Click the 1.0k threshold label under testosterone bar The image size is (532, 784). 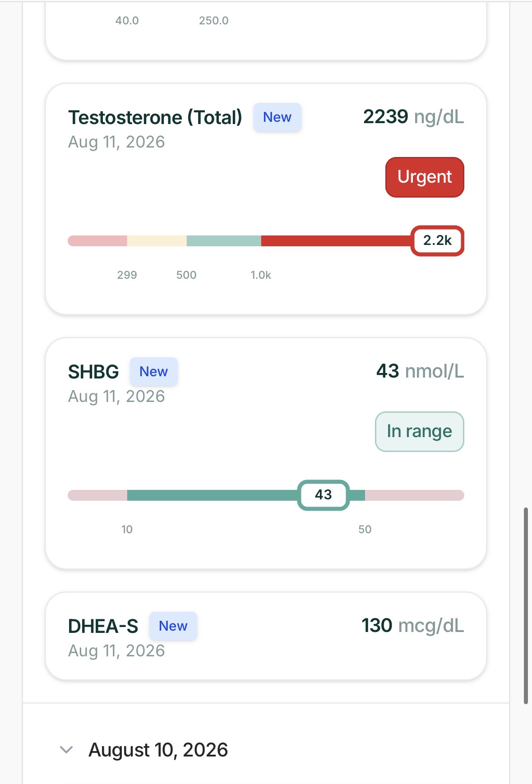(261, 275)
